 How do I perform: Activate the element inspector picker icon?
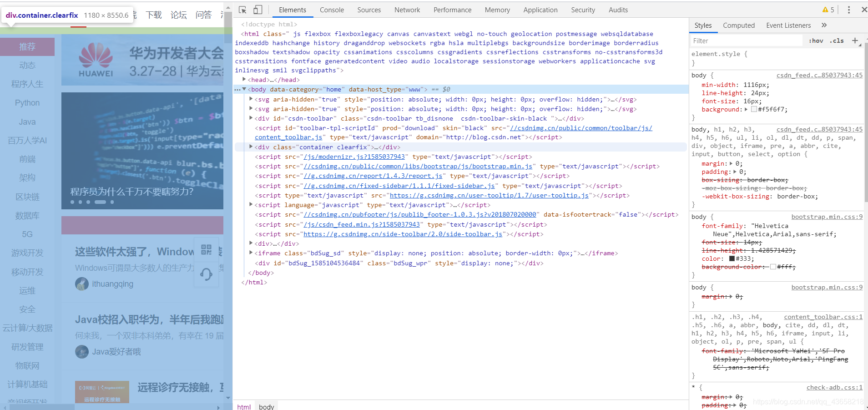(x=242, y=10)
